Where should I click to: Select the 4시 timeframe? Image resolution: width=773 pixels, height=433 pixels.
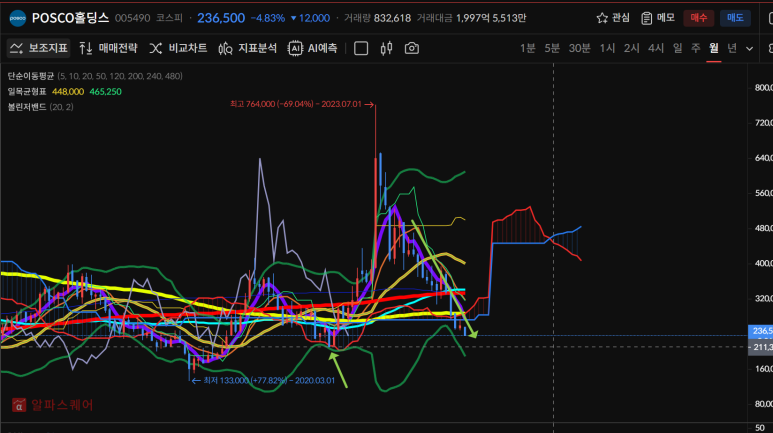(656, 48)
